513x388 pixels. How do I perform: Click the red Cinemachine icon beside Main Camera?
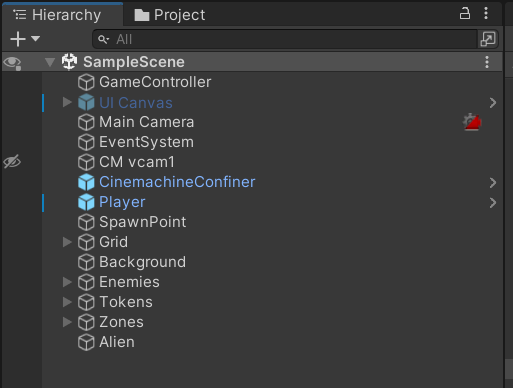[x=472, y=122]
